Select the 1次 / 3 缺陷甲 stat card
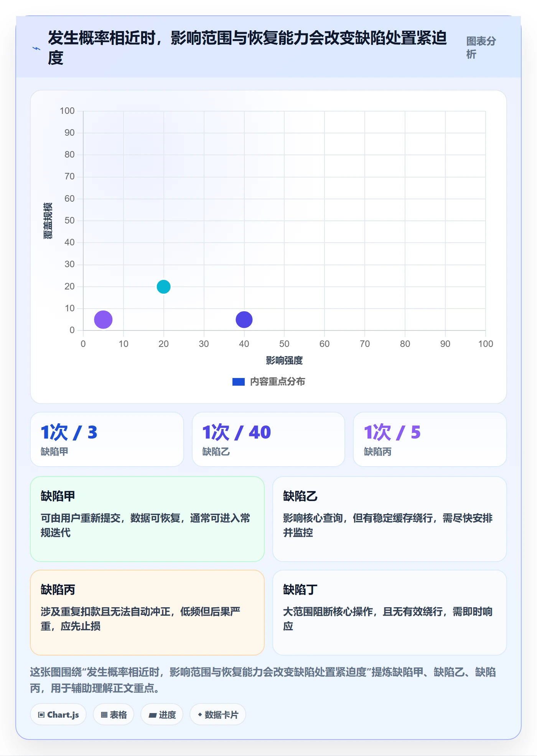This screenshot has height=756, width=537. point(107,439)
